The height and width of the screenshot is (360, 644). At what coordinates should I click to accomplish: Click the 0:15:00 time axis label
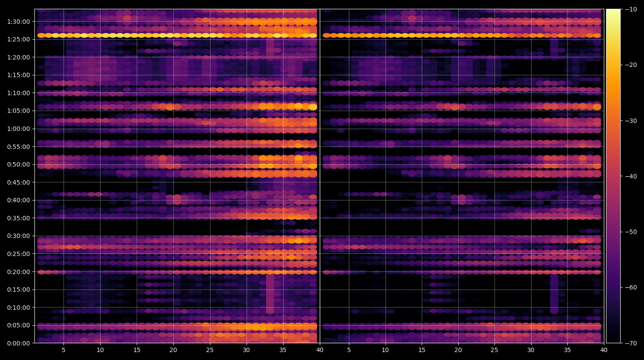19,289
